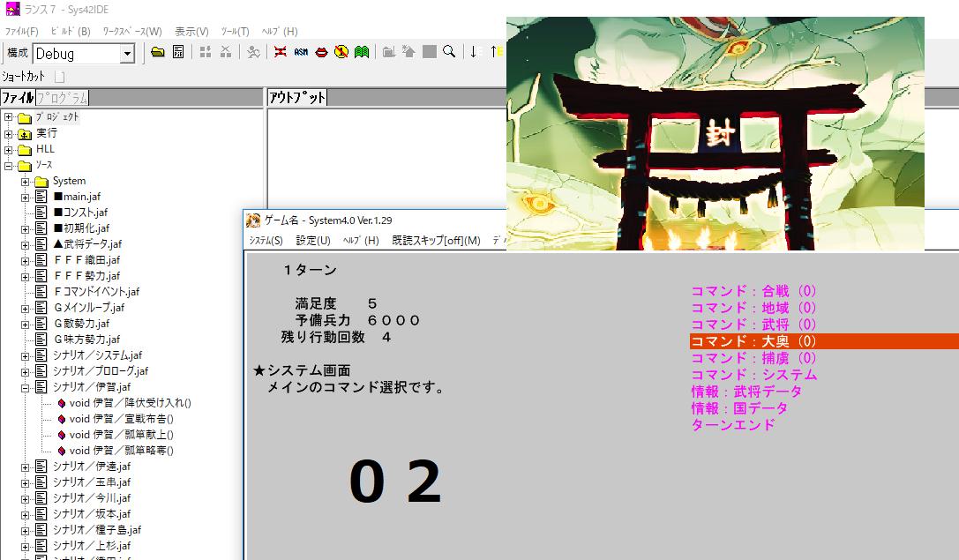Toggle 既読スキップ[off](M) in game window
The height and width of the screenshot is (560, 959).
pyautogui.click(x=436, y=240)
